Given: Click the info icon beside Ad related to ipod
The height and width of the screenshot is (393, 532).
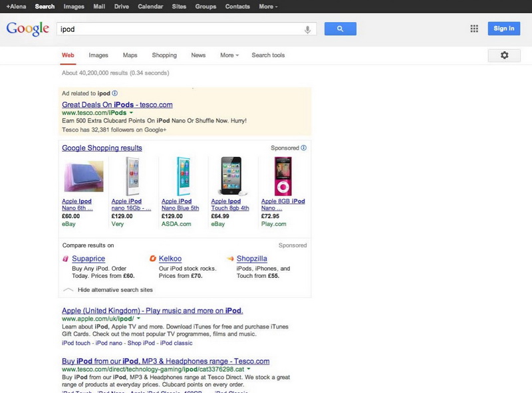Looking at the screenshot, I should coord(114,93).
